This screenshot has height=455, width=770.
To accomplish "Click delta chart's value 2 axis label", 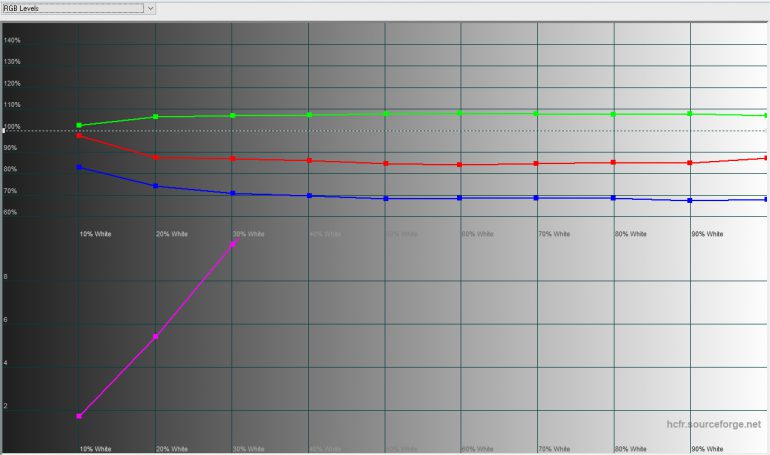I will (x=5, y=406).
